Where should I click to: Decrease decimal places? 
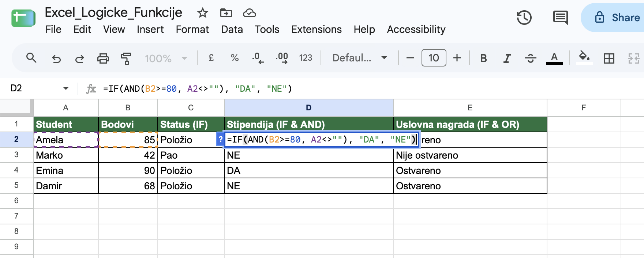coord(258,58)
